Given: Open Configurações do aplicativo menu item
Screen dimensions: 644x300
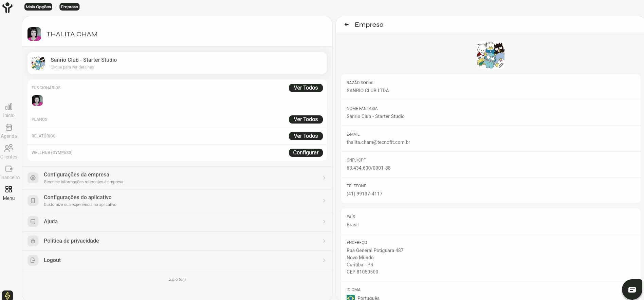Looking at the screenshot, I should 177,201.
